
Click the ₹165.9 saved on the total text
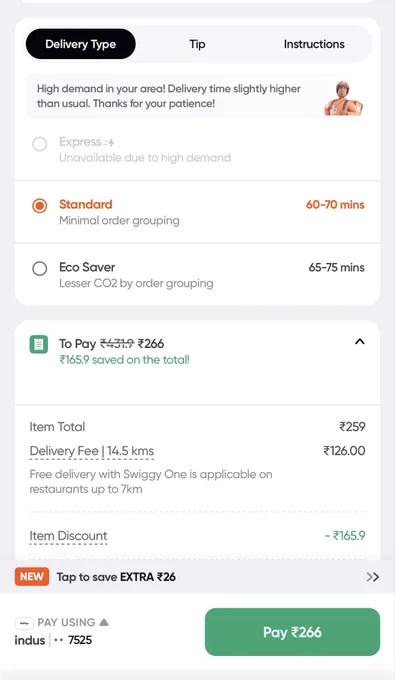coord(124,360)
